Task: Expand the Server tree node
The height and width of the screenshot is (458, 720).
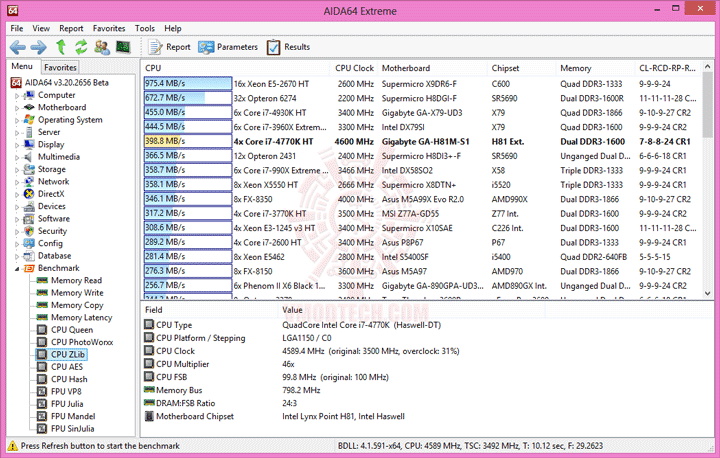Action: [17, 133]
